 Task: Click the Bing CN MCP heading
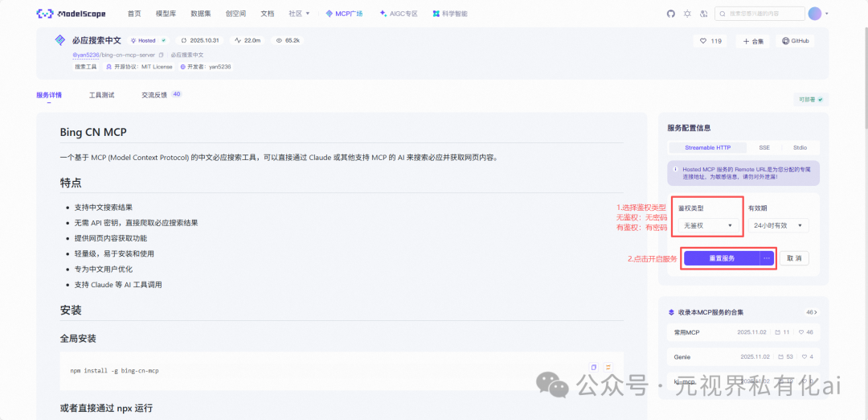(x=93, y=132)
